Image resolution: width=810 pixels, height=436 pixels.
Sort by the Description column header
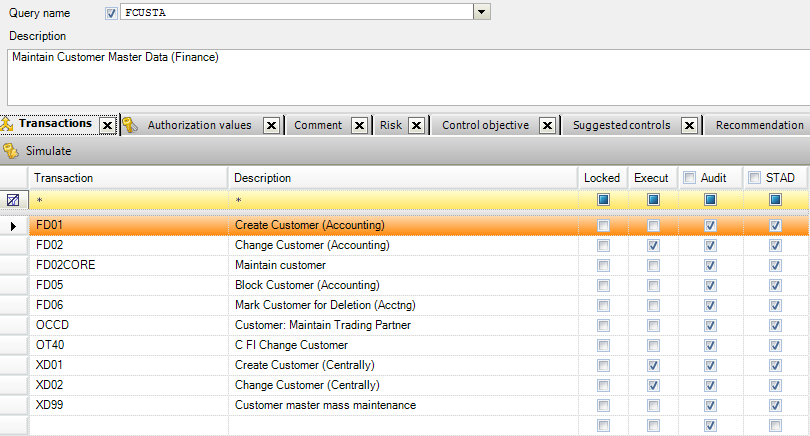[x=402, y=178]
